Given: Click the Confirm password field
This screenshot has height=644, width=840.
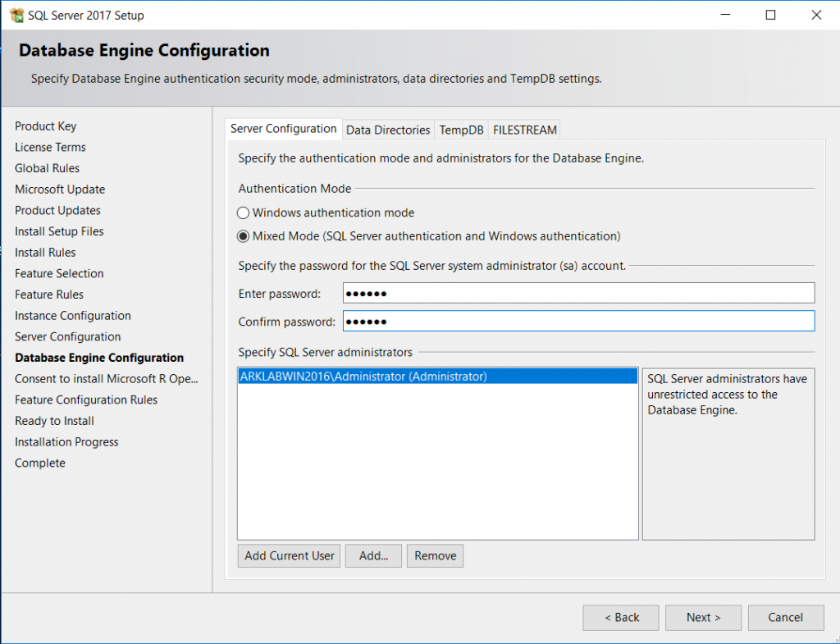Looking at the screenshot, I should (x=578, y=321).
